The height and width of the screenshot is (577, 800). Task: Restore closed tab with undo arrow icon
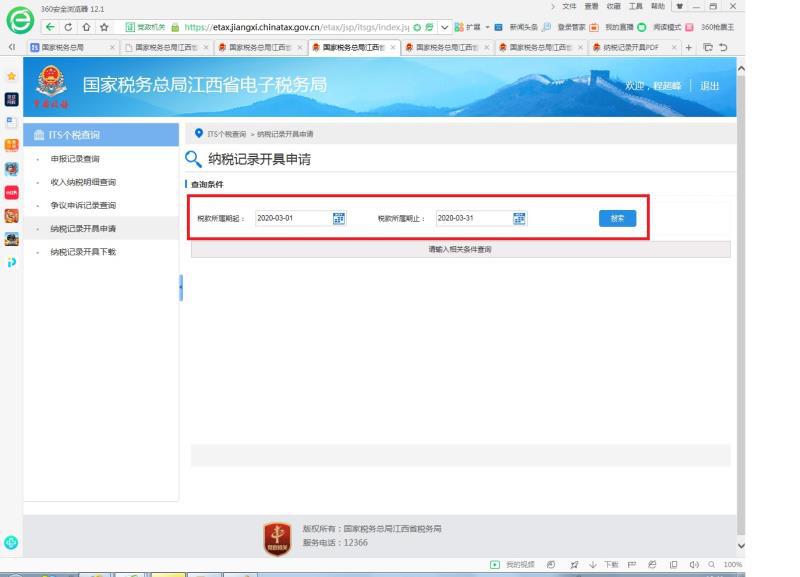[723, 47]
